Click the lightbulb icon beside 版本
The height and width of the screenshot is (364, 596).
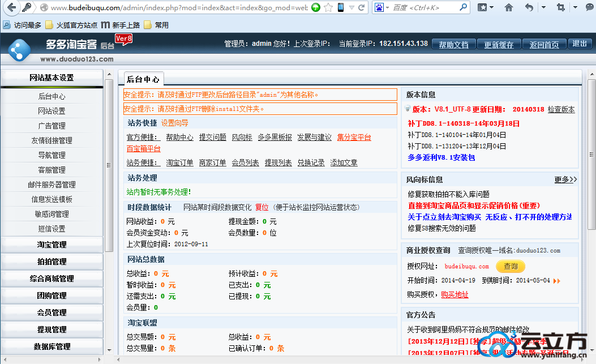pyautogui.click(x=408, y=109)
